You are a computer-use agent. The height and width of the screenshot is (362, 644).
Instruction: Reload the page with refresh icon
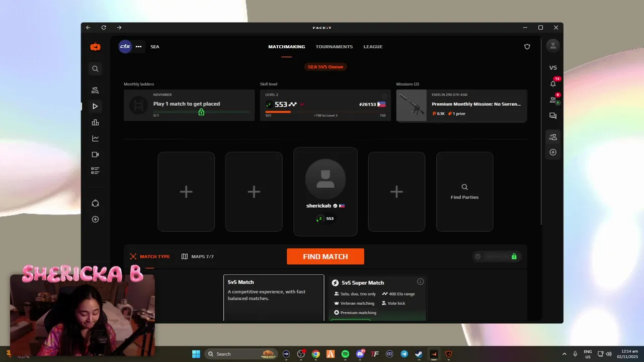(104, 28)
